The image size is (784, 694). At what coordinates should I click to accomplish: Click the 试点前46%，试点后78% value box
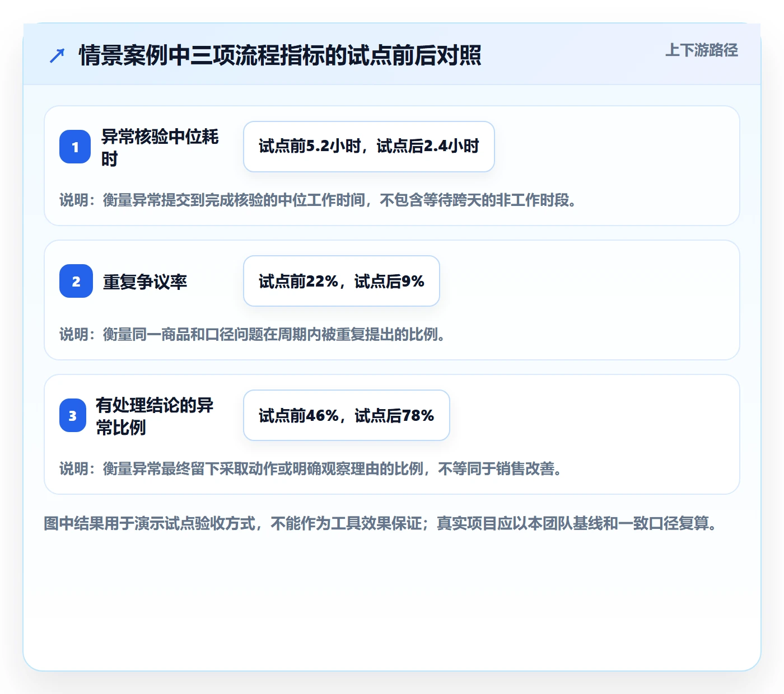[347, 415]
